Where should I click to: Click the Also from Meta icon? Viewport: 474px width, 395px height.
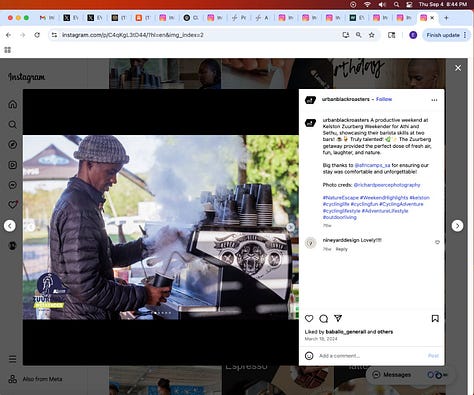pyautogui.click(x=13, y=379)
